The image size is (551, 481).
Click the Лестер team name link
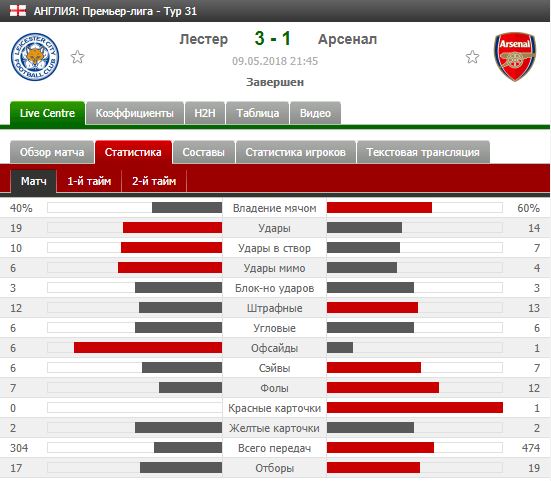click(203, 39)
